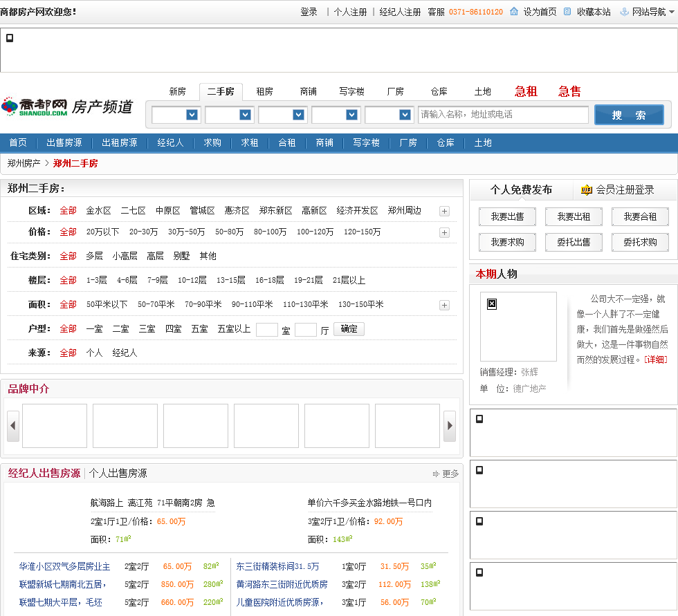Screen dimensions: 678x616
Task: Click the broken image in 本期人物
Action: pyautogui.click(x=492, y=304)
